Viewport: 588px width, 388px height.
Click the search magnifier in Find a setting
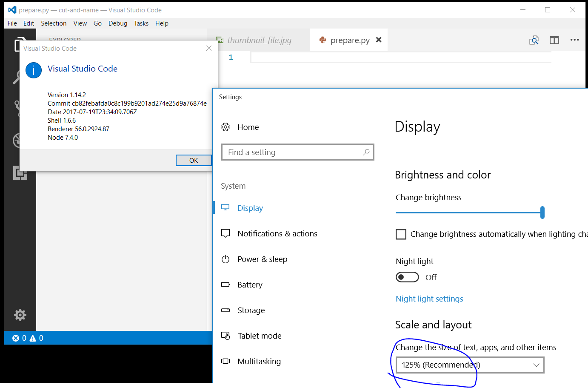coord(366,152)
